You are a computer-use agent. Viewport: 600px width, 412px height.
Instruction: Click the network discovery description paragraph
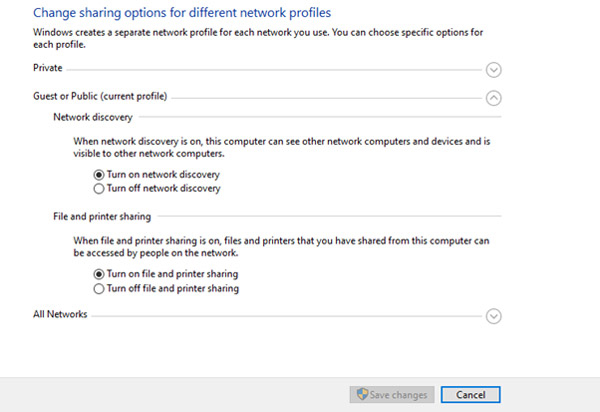click(x=280, y=149)
